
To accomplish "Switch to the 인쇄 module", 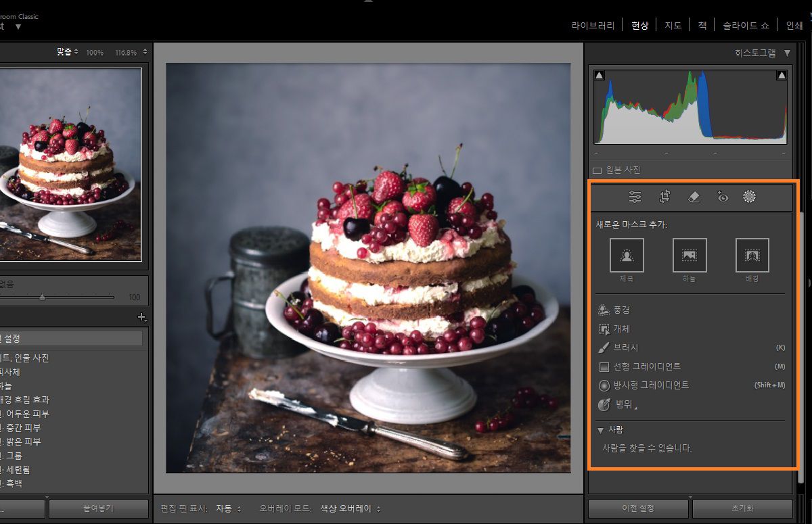I will coord(794,25).
